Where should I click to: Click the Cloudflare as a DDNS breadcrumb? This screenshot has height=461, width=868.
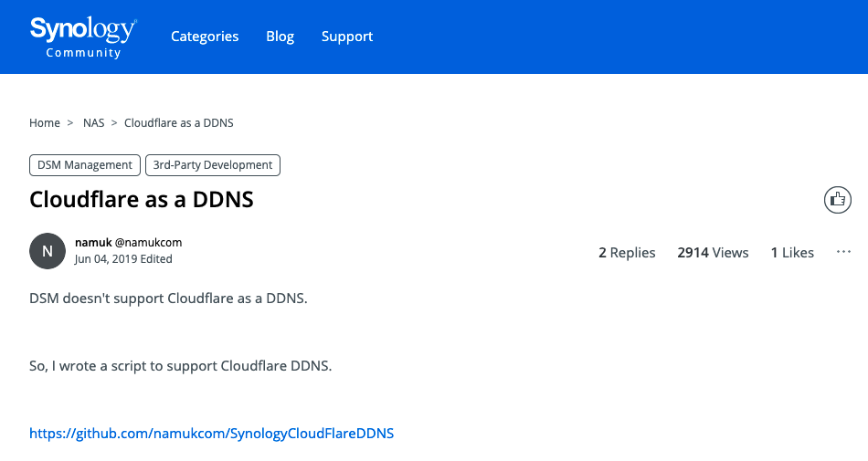(x=179, y=122)
